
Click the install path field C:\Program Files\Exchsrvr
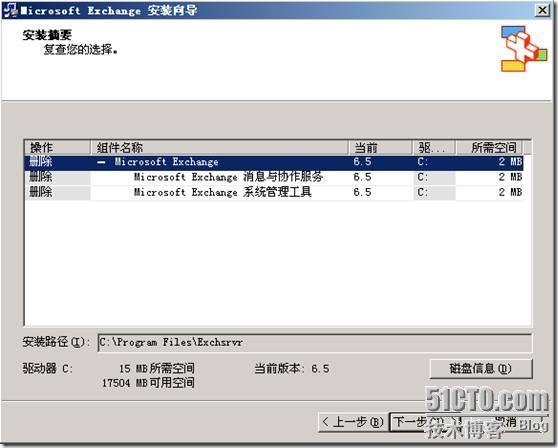[x=315, y=343]
